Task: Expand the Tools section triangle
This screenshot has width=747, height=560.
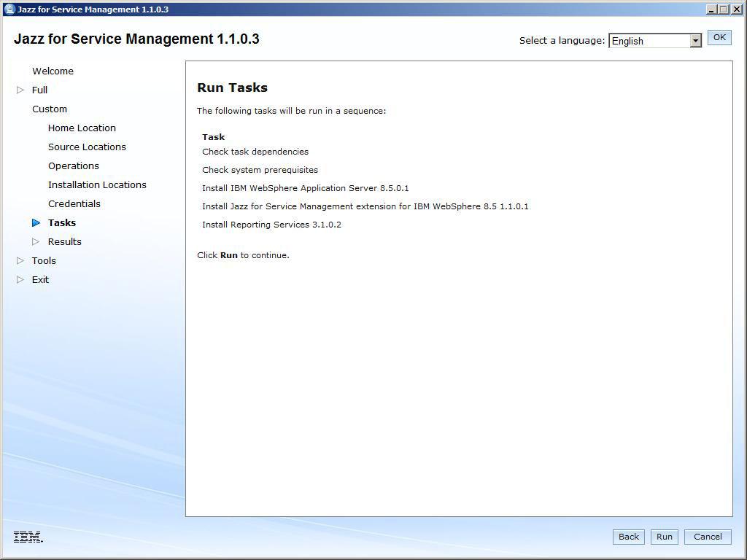Action: point(20,260)
